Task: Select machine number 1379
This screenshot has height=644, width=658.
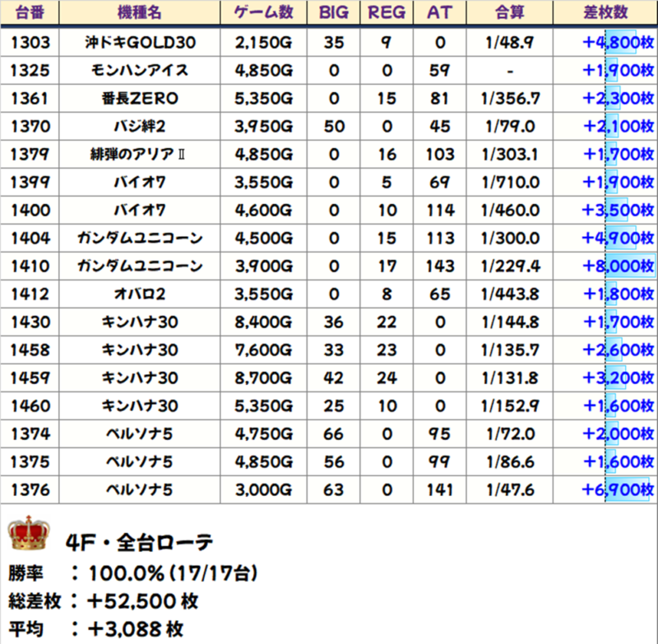Action: click(x=30, y=155)
